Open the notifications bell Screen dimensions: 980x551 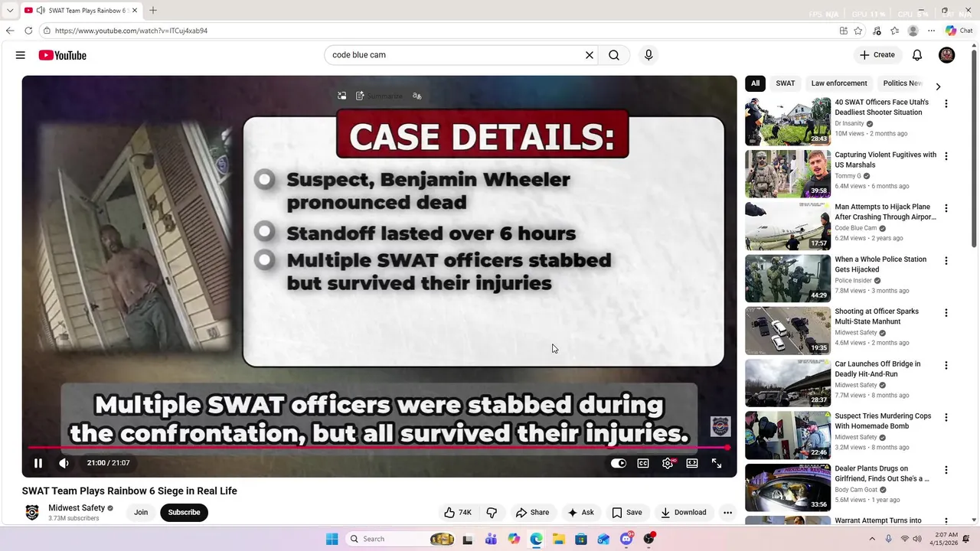coord(917,55)
